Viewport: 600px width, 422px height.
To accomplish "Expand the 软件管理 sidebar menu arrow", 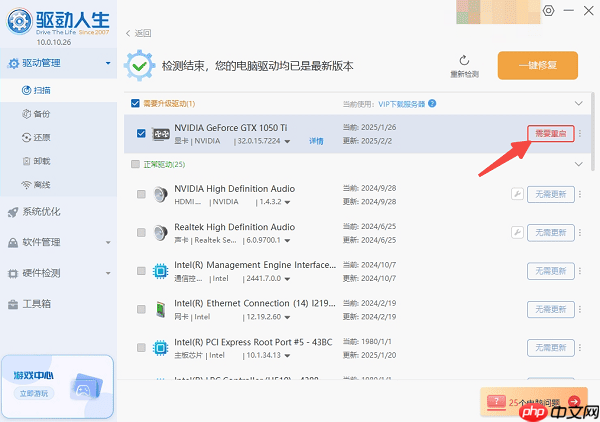I will (x=108, y=243).
